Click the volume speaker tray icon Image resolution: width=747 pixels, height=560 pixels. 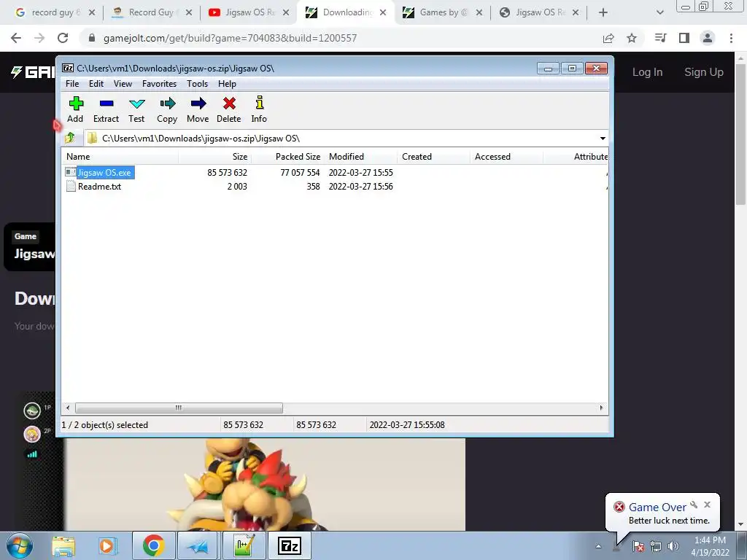[x=673, y=546]
